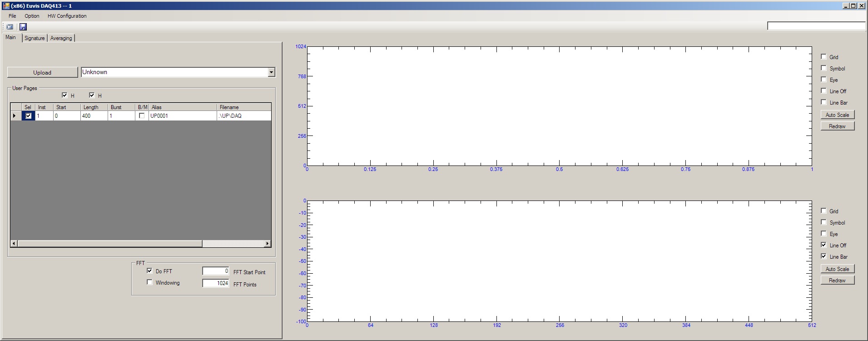Uncheck Line Off for the bottom plot
Screen dimensions: 868x341
(x=823, y=245)
